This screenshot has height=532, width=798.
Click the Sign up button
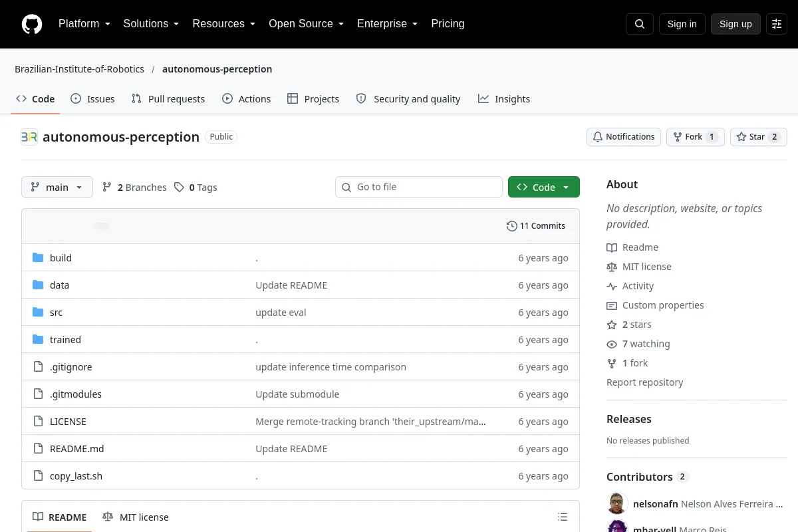735,24
